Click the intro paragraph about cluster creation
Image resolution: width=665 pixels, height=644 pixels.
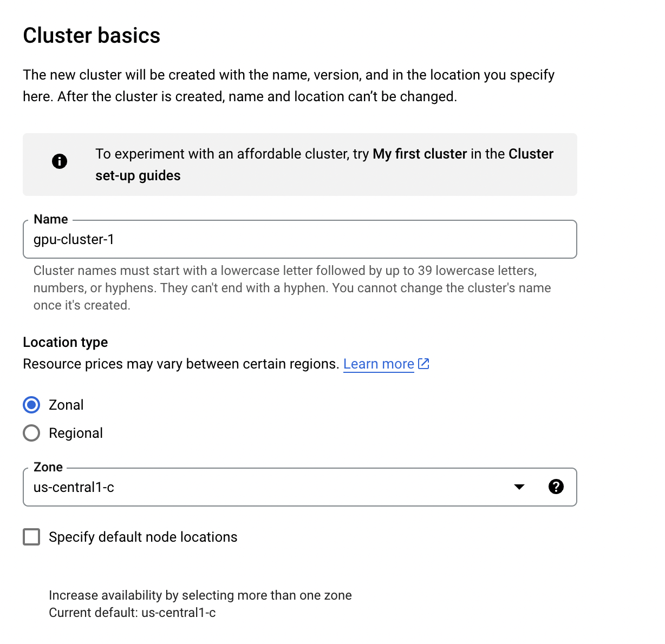click(289, 86)
